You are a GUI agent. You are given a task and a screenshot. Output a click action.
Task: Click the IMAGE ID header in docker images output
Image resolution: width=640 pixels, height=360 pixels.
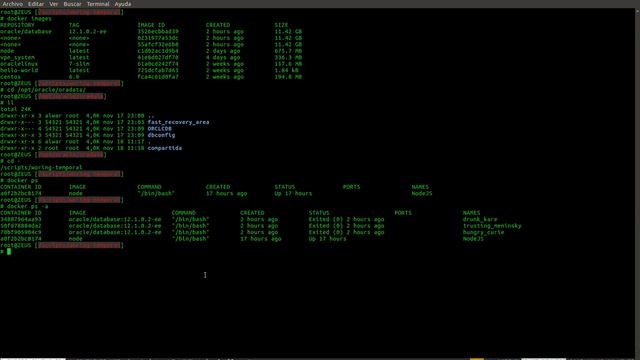(x=151, y=25)
